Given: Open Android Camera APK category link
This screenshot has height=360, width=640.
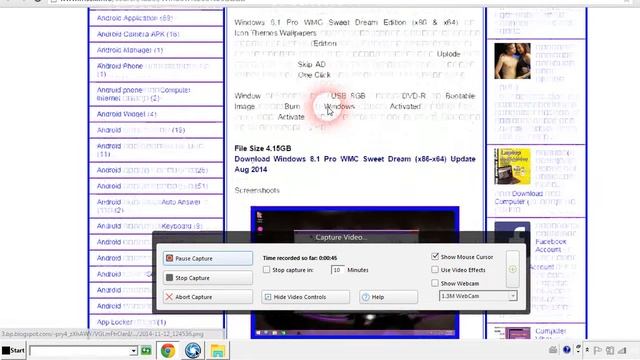Looking at the screenshot, I should (x=138, y=34).
